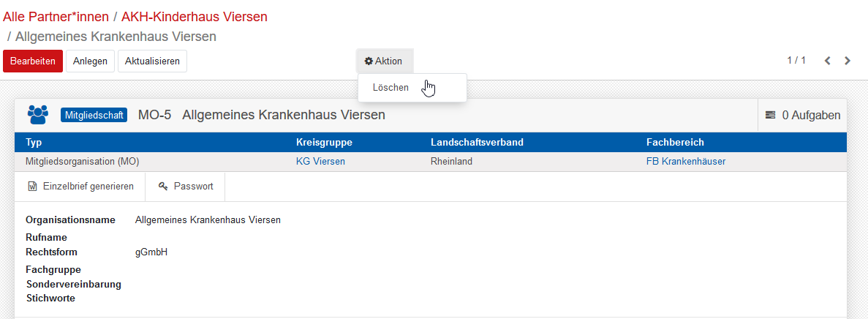Screen dimensions: 868x319
Task: Click the Mitgliedschaft badge
Action: pyautogui.click(x=95, y=115)
